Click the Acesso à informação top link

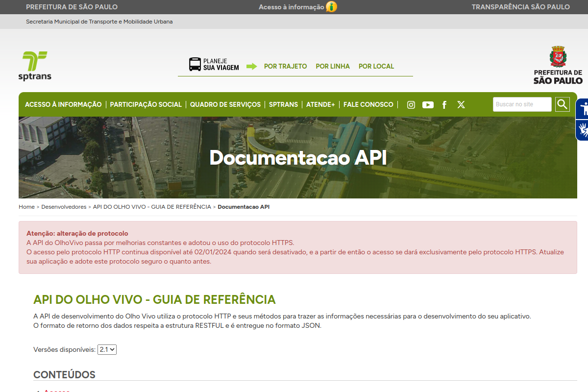pyautogui.click(x=292, y=7)
